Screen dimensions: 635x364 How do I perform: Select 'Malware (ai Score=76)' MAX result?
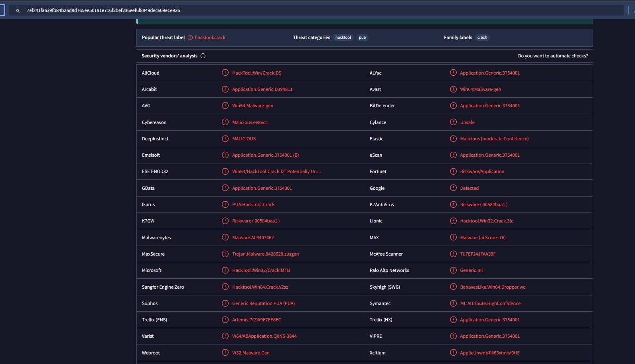coord(483,238)
